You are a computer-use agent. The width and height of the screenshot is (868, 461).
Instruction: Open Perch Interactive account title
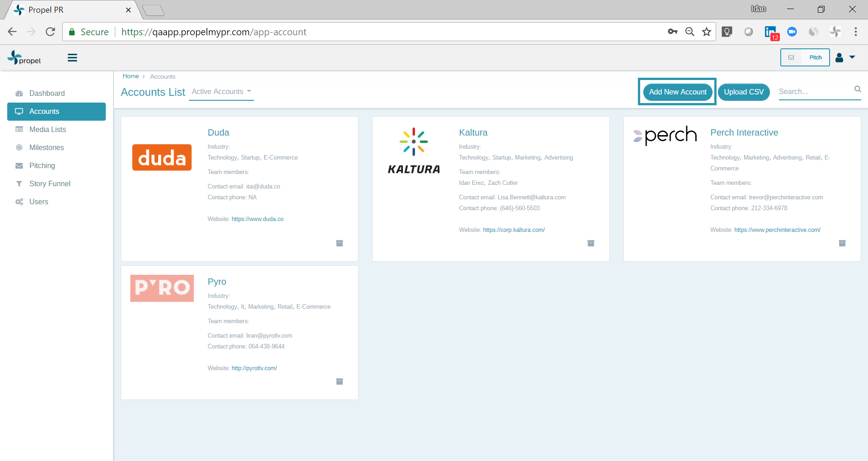click(744, 132)
